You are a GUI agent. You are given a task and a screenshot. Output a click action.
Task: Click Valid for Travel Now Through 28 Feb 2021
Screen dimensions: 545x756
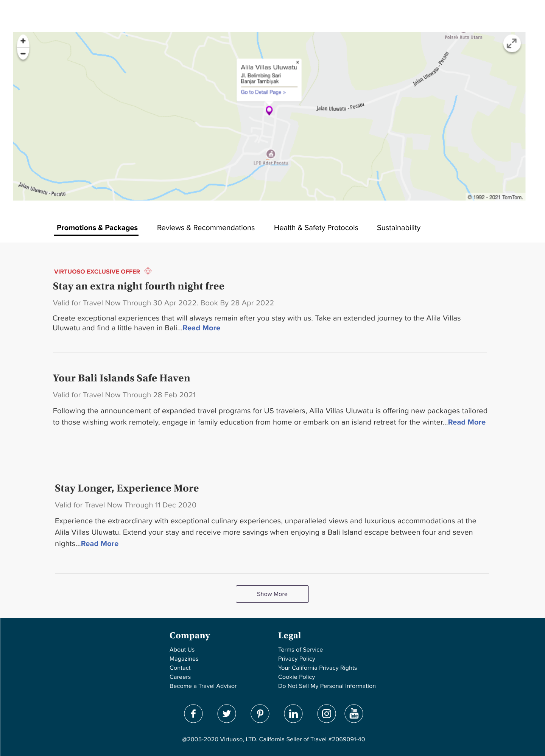[x=124, y=395]
